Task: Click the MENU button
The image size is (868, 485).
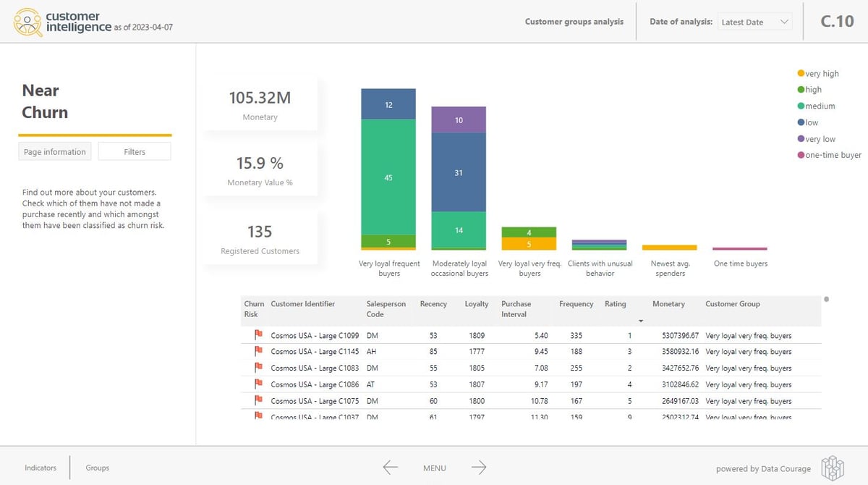Action: [434, 468]
